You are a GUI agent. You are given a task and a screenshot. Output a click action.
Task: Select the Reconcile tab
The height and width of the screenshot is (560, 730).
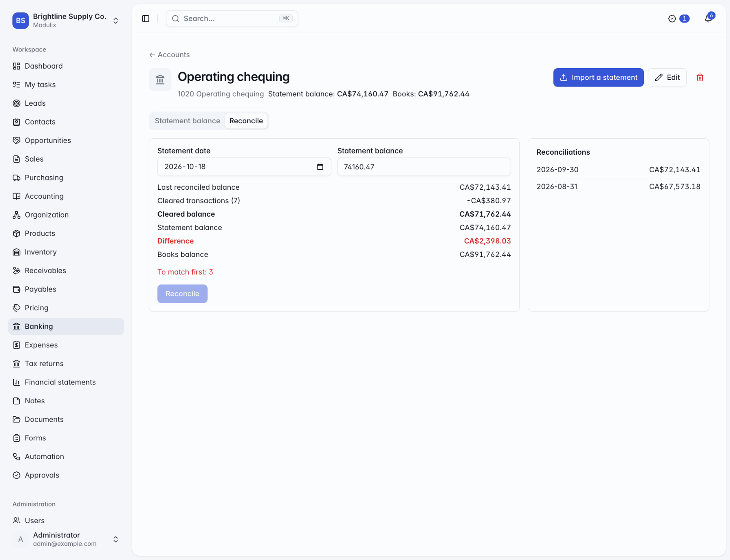coord(246,121)
